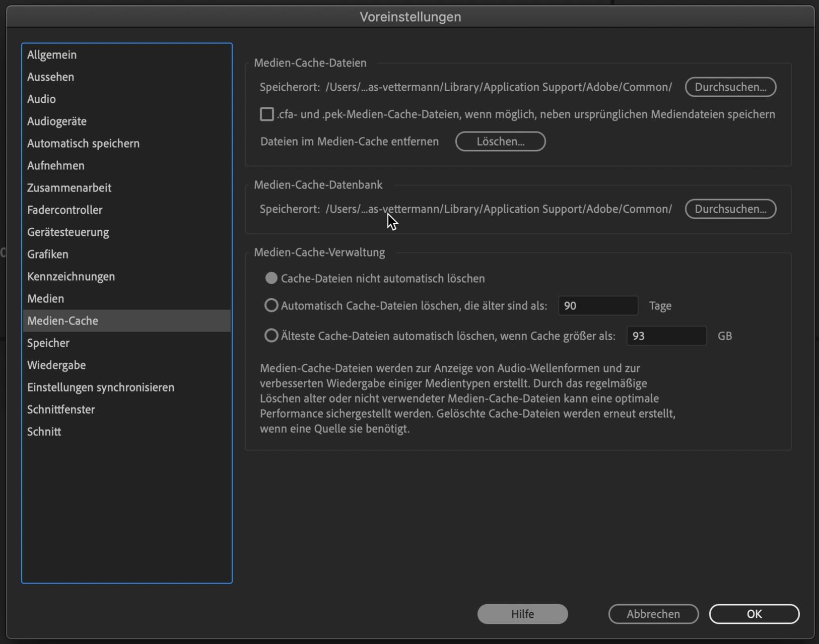This screenshot has height=644, width=819.
Task: Go to the Audiogeräte settings
Action: coord(57,121)
